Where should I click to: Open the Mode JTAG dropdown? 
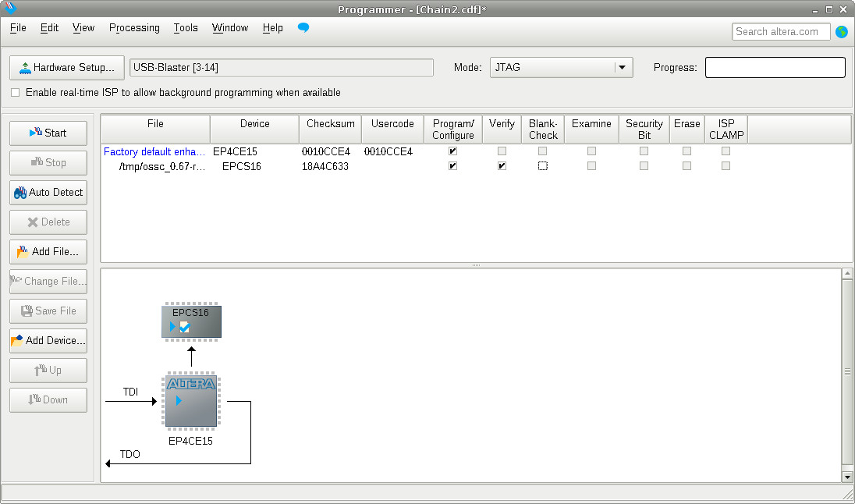(x=561, y=68)
